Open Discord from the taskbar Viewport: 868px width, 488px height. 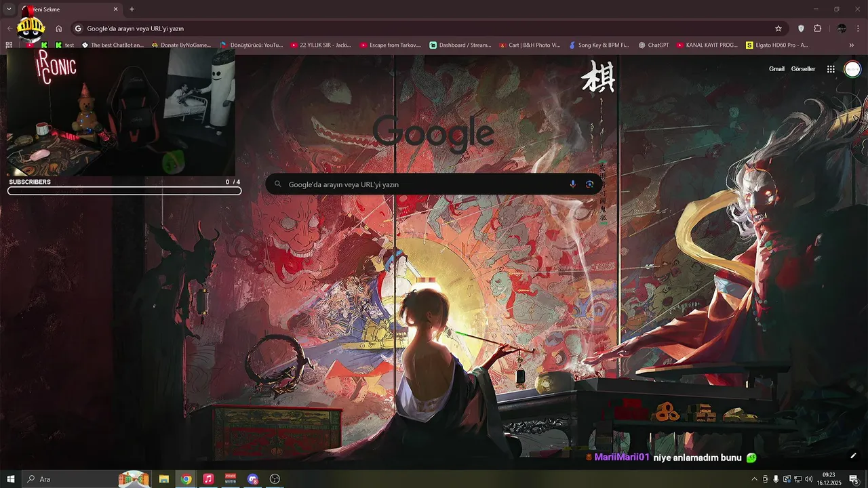pos(253,479)
